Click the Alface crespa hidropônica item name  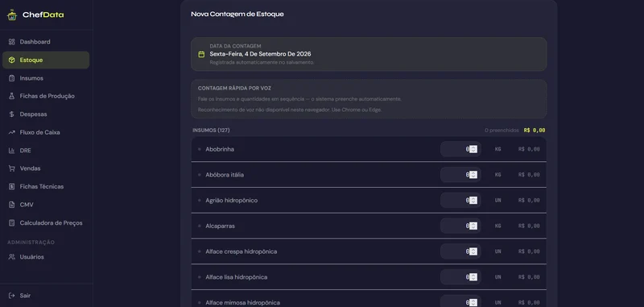click(x=241, y=251)
